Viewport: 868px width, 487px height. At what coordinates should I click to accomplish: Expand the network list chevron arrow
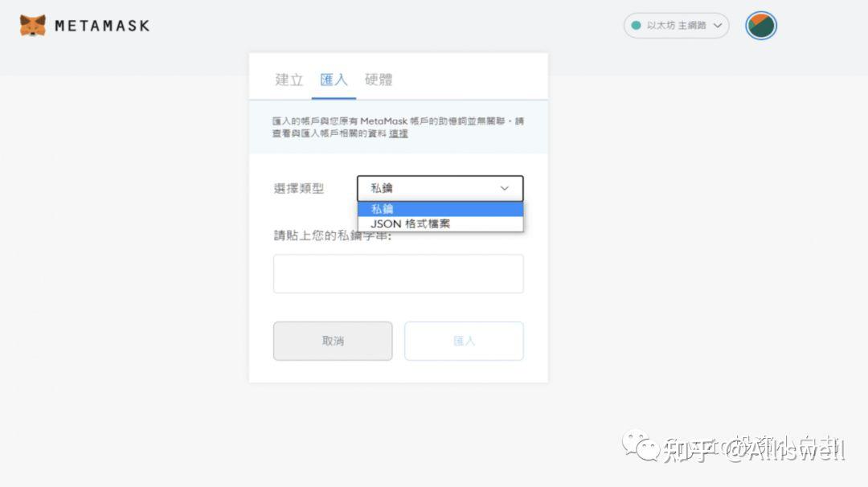718,26
